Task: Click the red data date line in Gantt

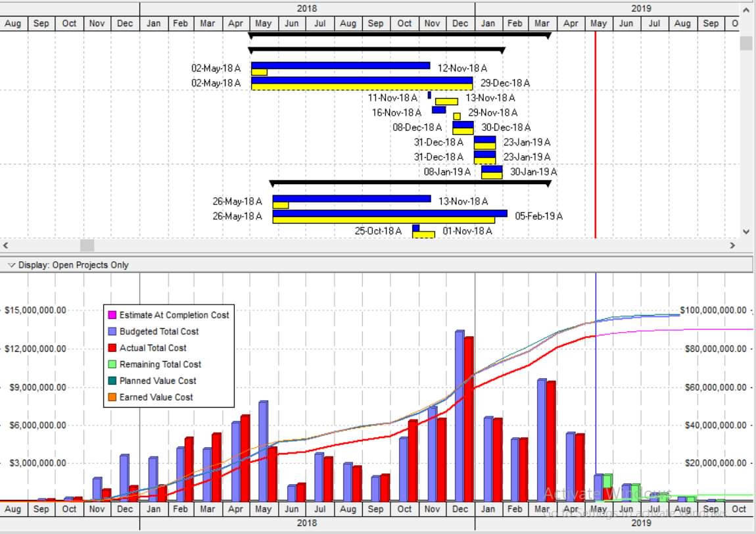Action: [x=596, y=135]
